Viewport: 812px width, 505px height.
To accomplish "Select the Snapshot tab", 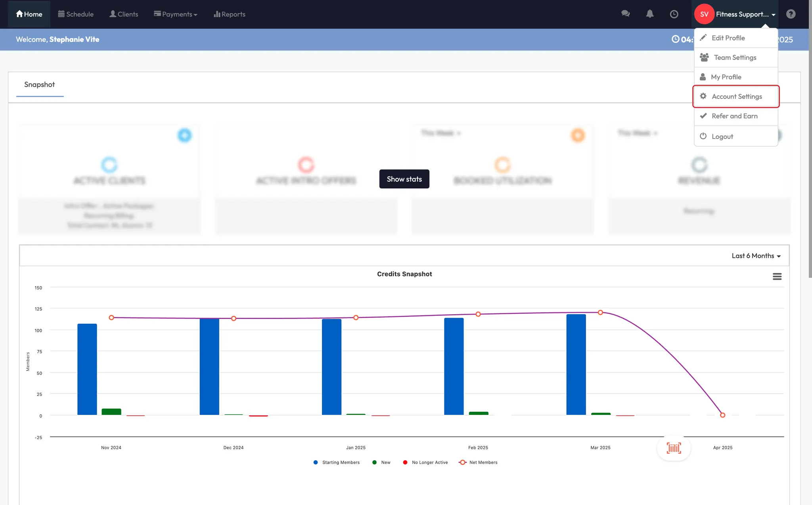I will click(39, 84).
